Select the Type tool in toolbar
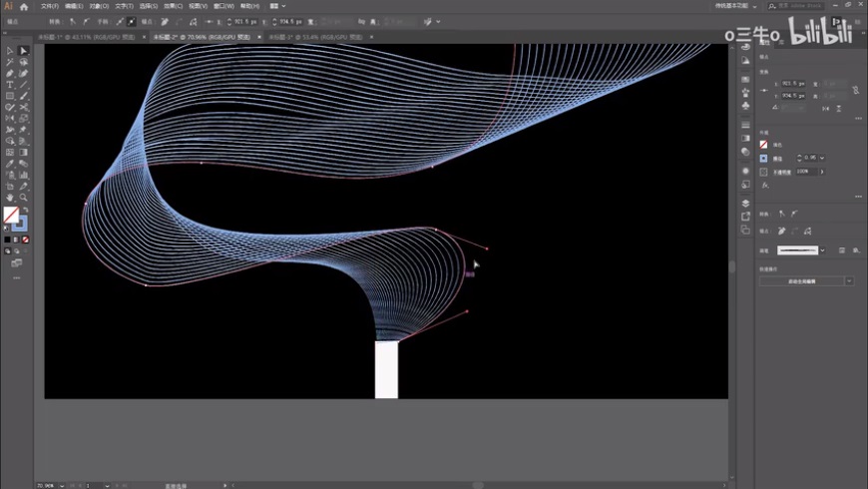The width and height of the screenshot is (868, 489). (x=10, y=85)
